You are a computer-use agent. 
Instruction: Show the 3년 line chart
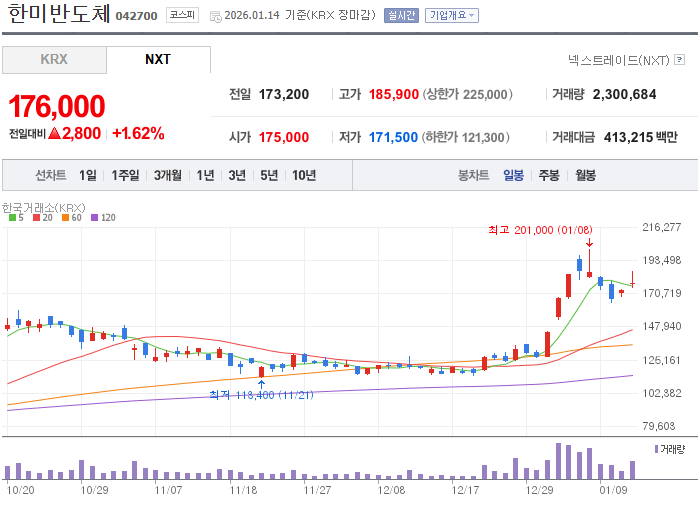coord(237,175)
